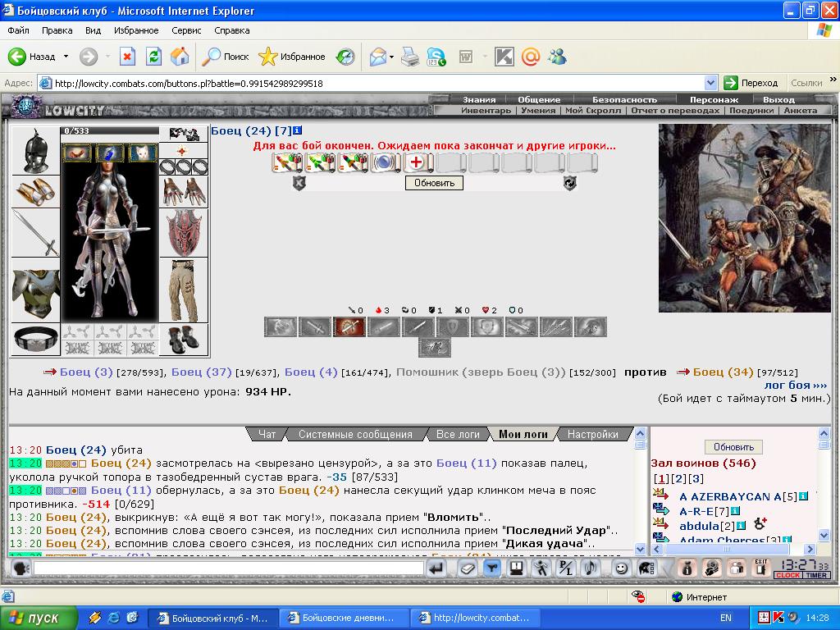Image resolution: width=840 pixels, height=630 pixels.
Task: Open the smiley emoticons icon
Action: [621, 568]
